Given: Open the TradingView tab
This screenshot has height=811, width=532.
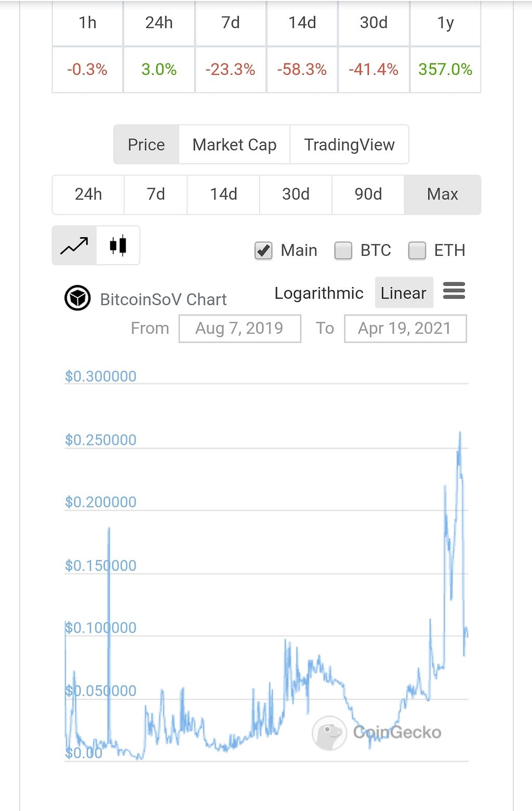Looking at the screenshot, I should (349, 145).
